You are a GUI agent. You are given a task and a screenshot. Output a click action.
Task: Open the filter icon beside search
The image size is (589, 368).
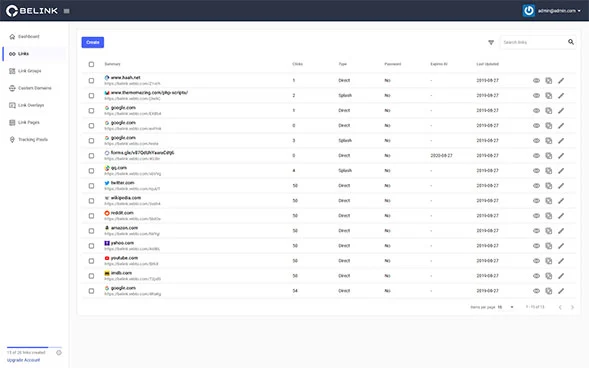(491, 42)
